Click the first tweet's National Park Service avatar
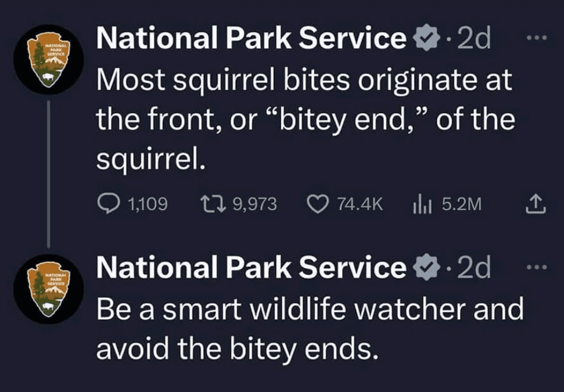Viewport: 564px width, 392px height. click(x=48, y=59)
